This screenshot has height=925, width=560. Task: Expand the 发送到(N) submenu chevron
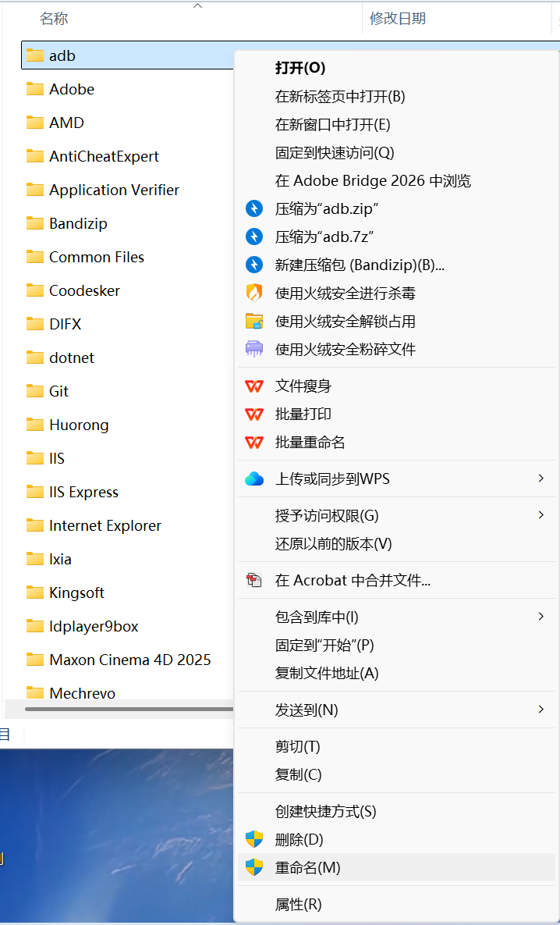click(x=541, y=710)
